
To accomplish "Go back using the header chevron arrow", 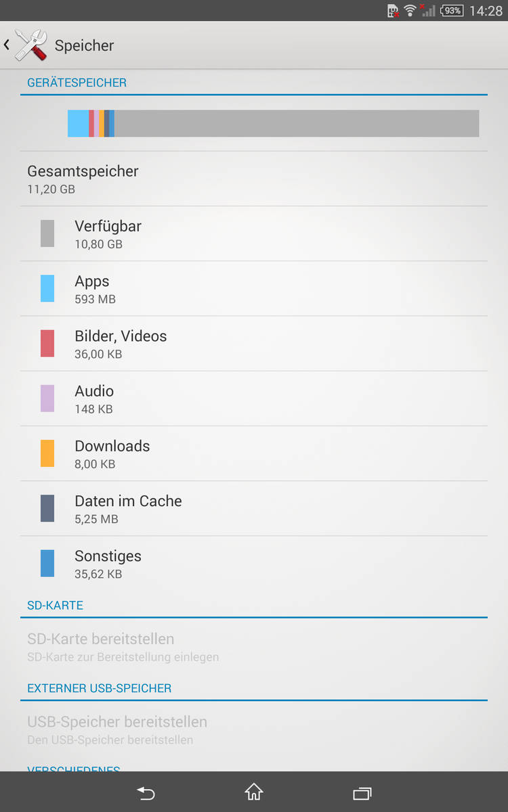I will coord(7,45).
